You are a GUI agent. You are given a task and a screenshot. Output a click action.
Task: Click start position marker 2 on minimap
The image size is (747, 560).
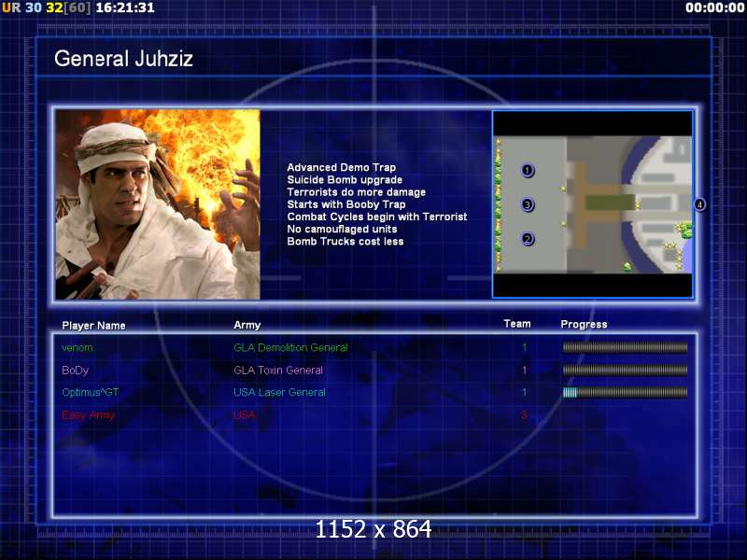point(527,239)
